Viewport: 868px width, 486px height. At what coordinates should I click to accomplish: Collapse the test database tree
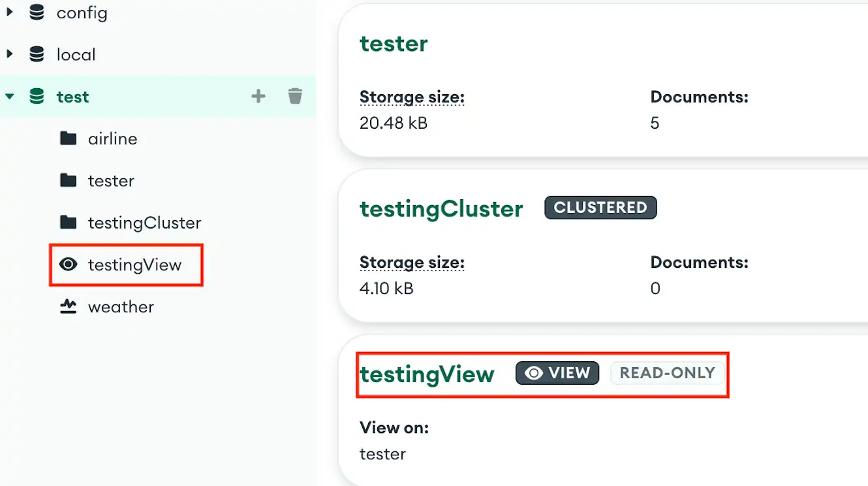(10, 96)
